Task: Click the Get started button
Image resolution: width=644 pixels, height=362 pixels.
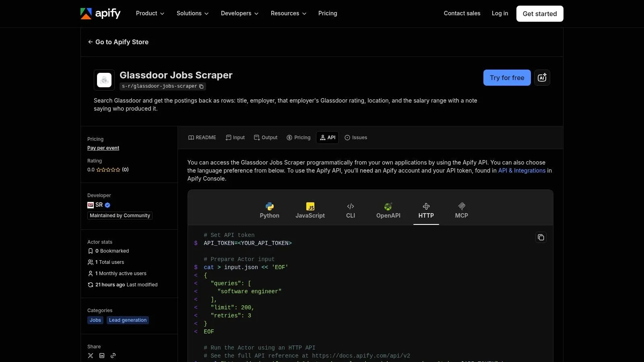Action: coord(540,14)
